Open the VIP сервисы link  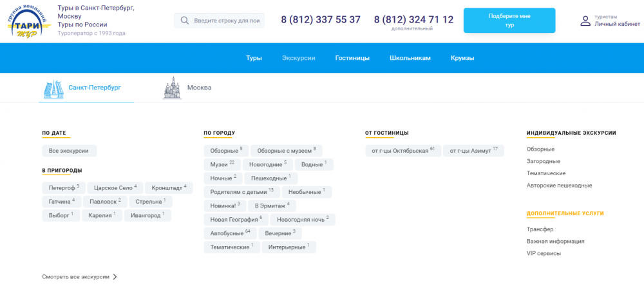(x=544, y=253)
